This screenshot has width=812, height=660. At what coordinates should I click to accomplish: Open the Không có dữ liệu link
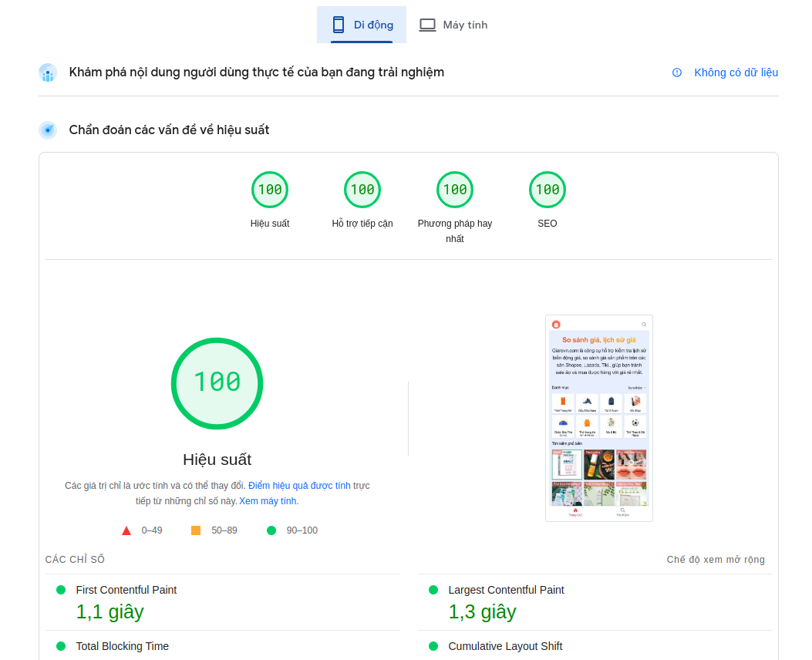[736, 72]
